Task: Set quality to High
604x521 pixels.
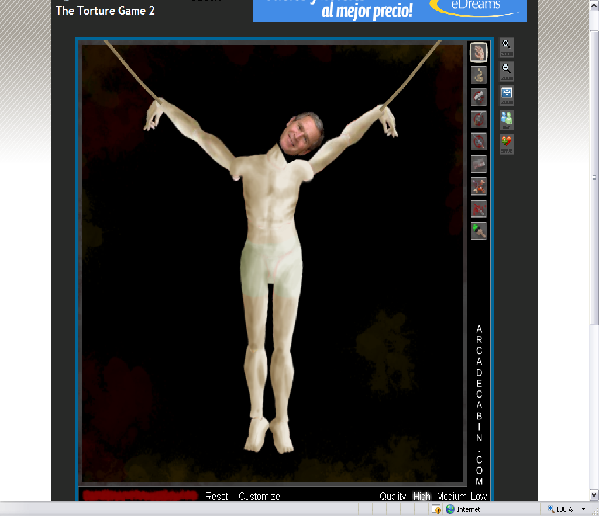Action: click(422, 496)
